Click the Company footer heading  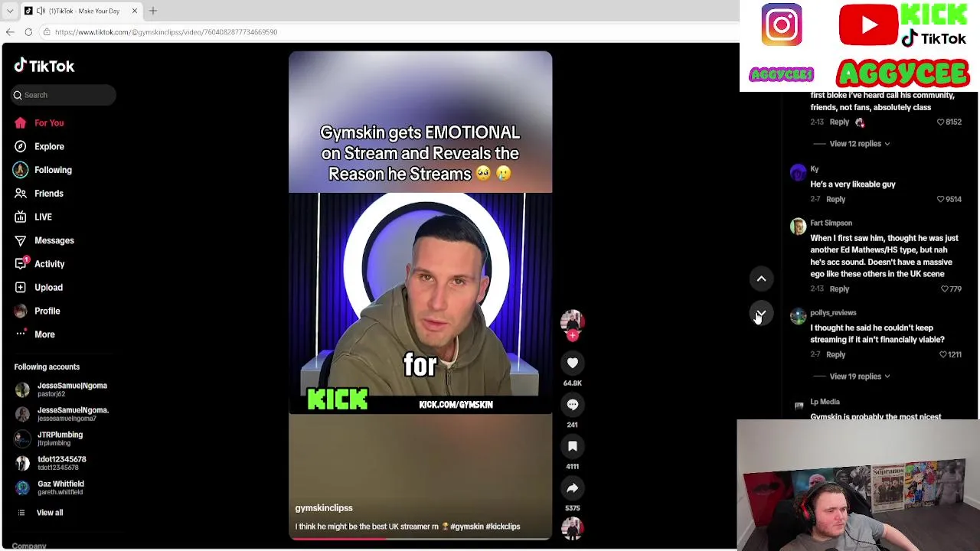(x=29, y=546)
